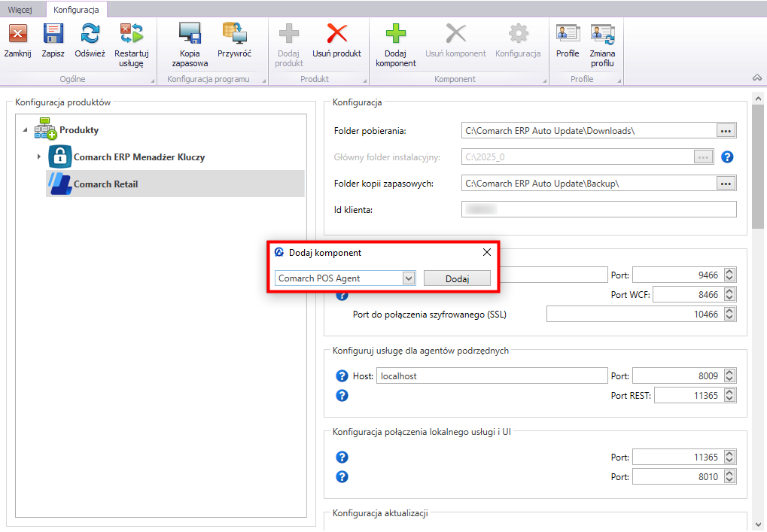Open Ogólne group dialog launcher

(152, 81)
